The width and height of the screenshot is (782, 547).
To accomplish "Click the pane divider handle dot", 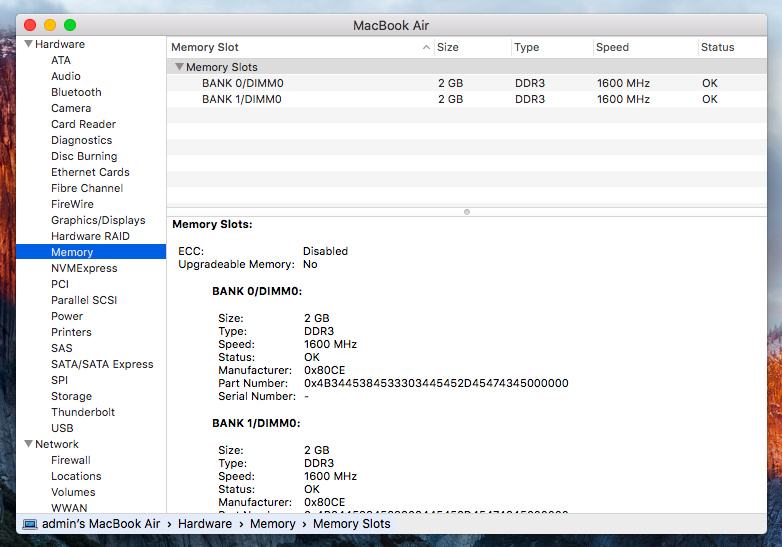I will [x=467, y=212].
